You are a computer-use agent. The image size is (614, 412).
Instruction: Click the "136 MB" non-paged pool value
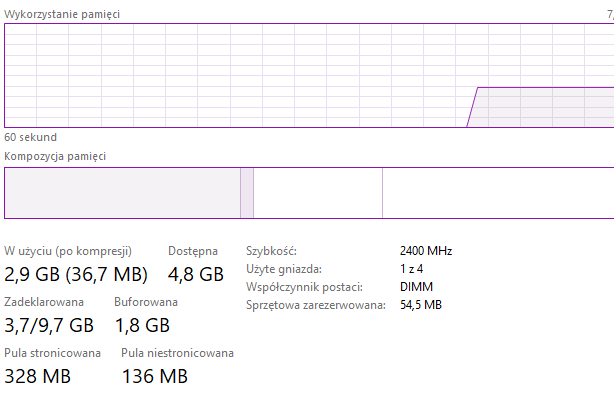[x=154, y=377]
